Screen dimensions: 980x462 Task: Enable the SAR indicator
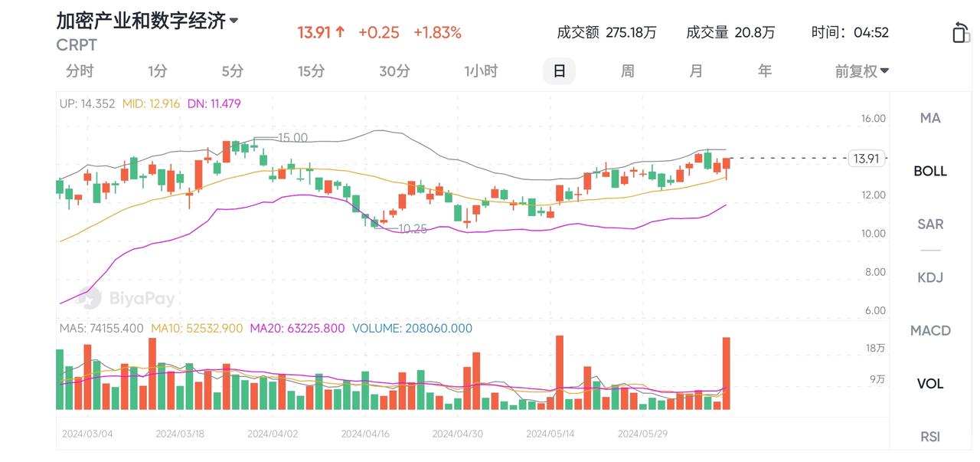(929, 224)
